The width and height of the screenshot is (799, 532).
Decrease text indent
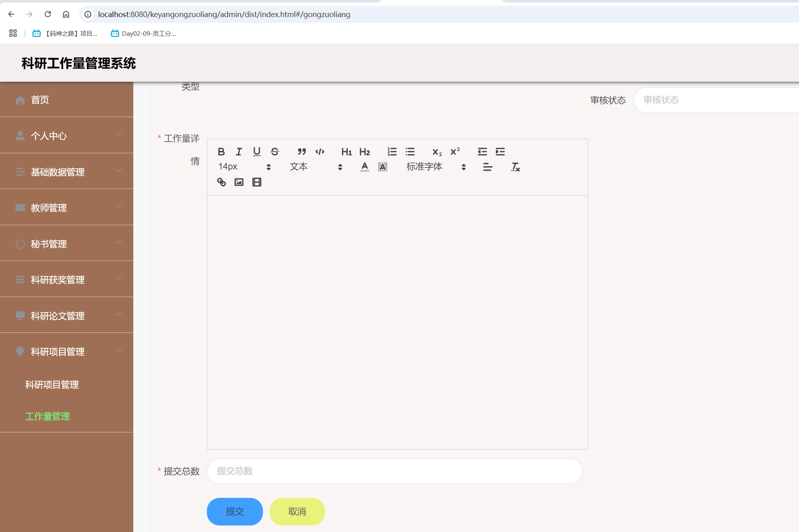coord(482,152)
